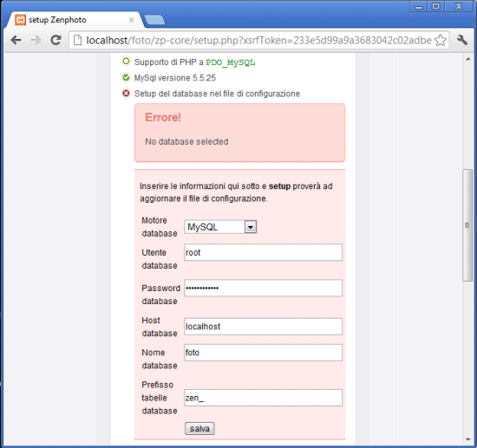Reload the setup page
The image size is (477, 448).
click(x=56, y=40)
